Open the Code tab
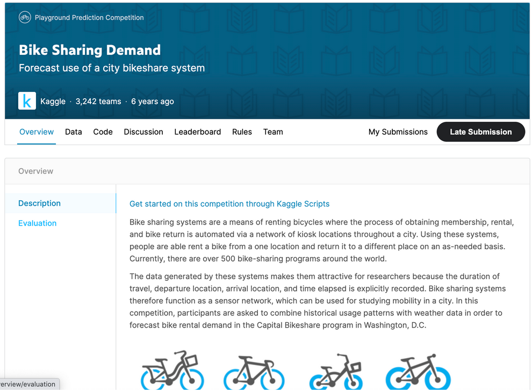532x392 pixels. point(103,132)
